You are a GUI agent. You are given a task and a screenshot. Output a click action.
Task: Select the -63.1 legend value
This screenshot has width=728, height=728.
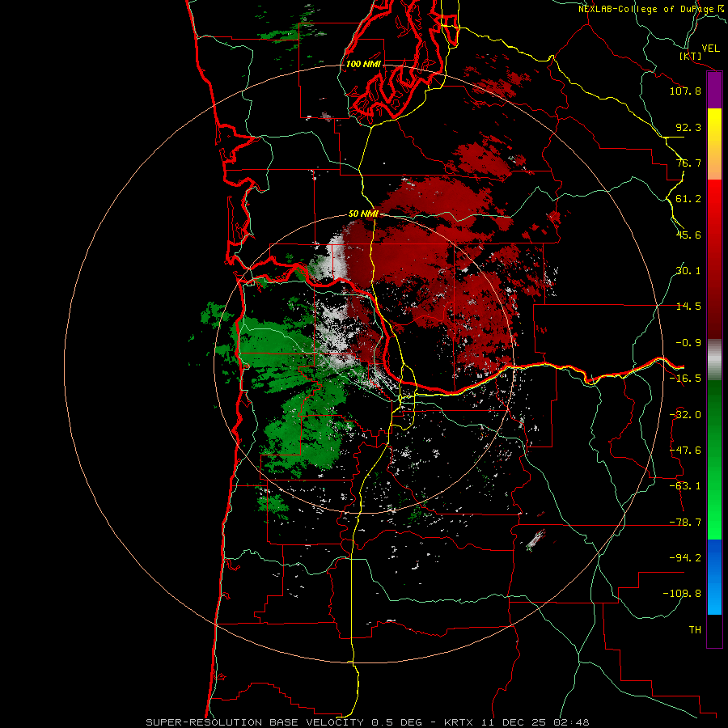(x=685, y=486)
